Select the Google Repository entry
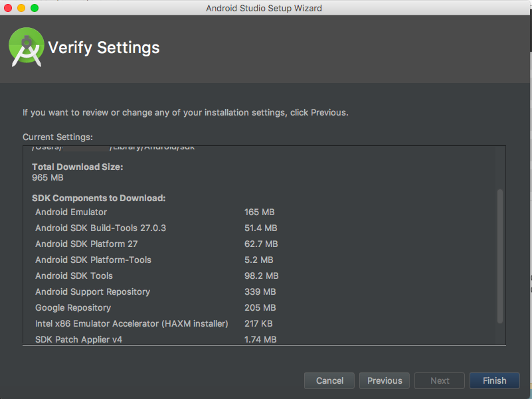Screen dimensions: 532x399 click(73, 307)
